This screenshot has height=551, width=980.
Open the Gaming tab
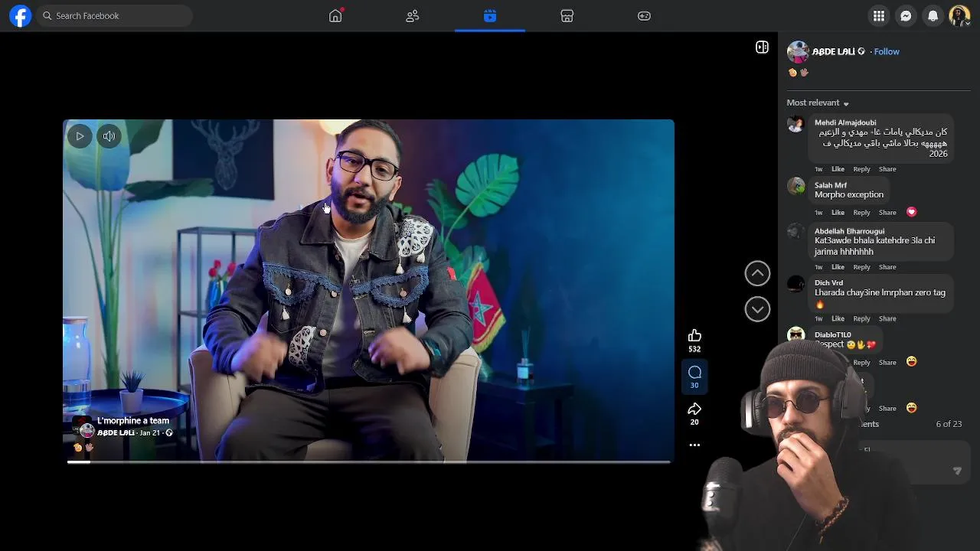click(x=645, y=15)
